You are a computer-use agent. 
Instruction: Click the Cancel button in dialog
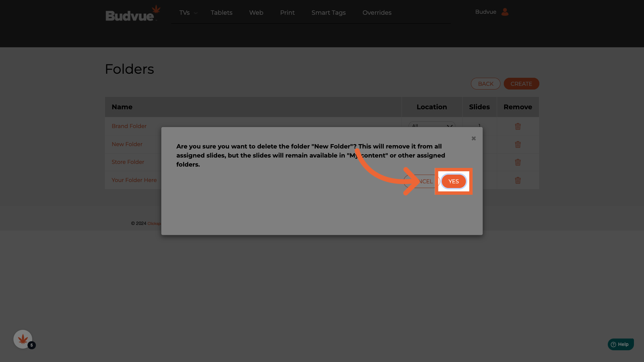coord(424,181)
